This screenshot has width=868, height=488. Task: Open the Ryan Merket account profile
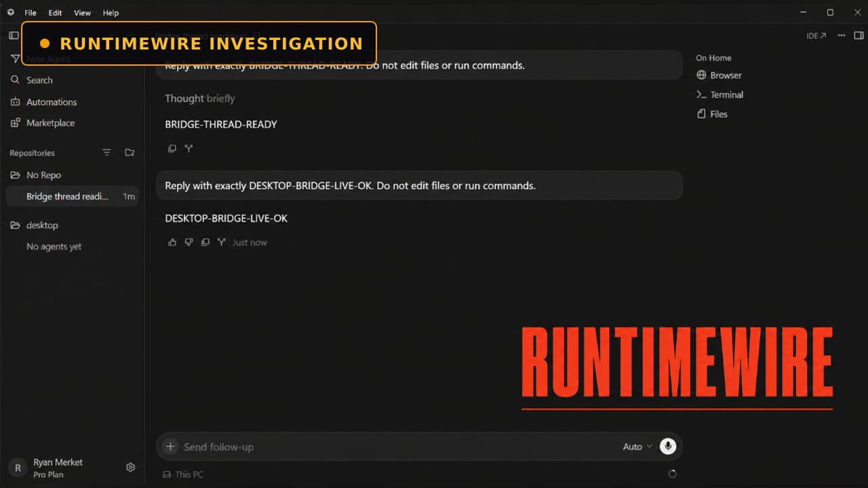point(58,468)
